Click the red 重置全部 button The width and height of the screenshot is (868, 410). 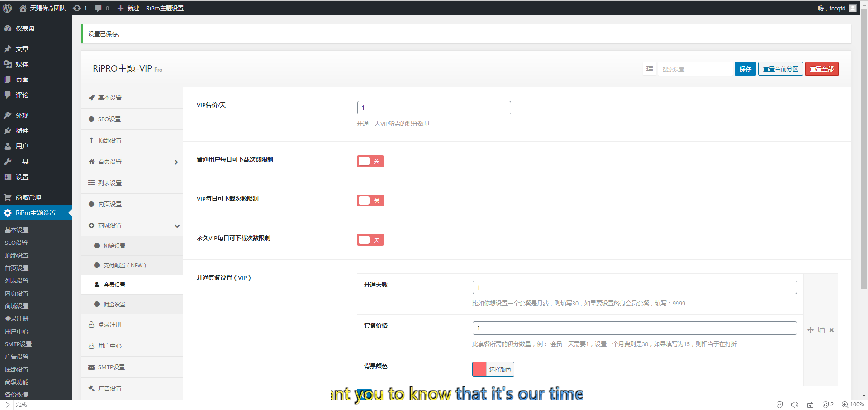point(821,69)
